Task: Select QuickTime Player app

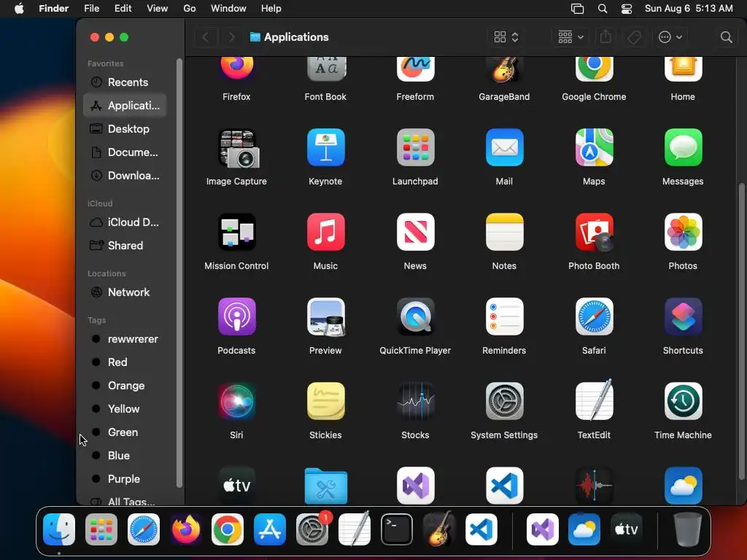Action: pyautogui.click(x=415, y=316)
